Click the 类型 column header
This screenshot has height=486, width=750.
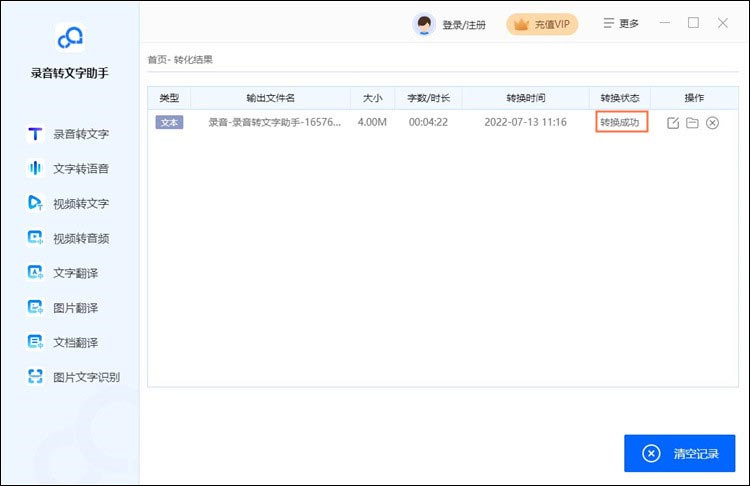click(169, 98)
